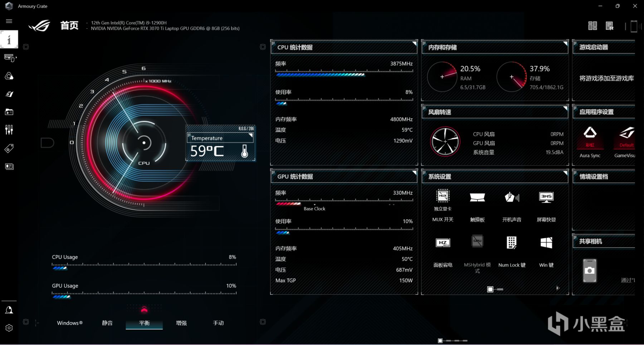Open the 应用程序设置 panel header
The image size is (644, 345).
[604, 112]
